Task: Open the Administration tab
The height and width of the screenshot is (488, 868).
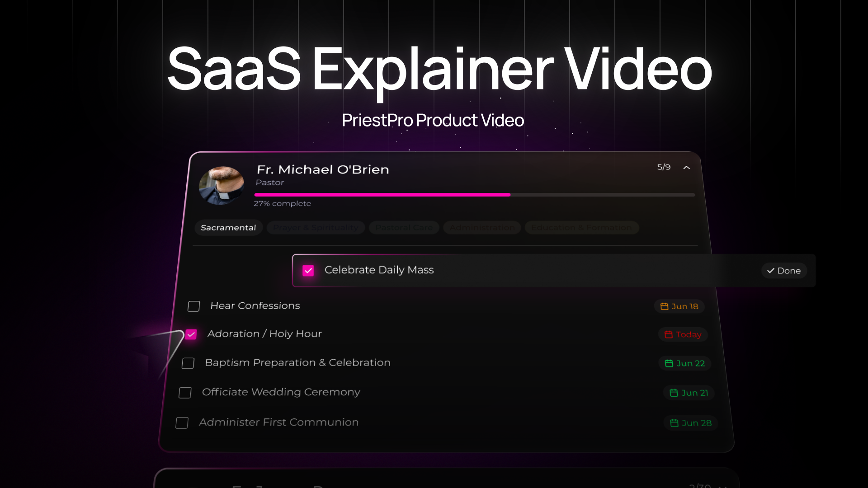Action: click(x=482, y=228)
